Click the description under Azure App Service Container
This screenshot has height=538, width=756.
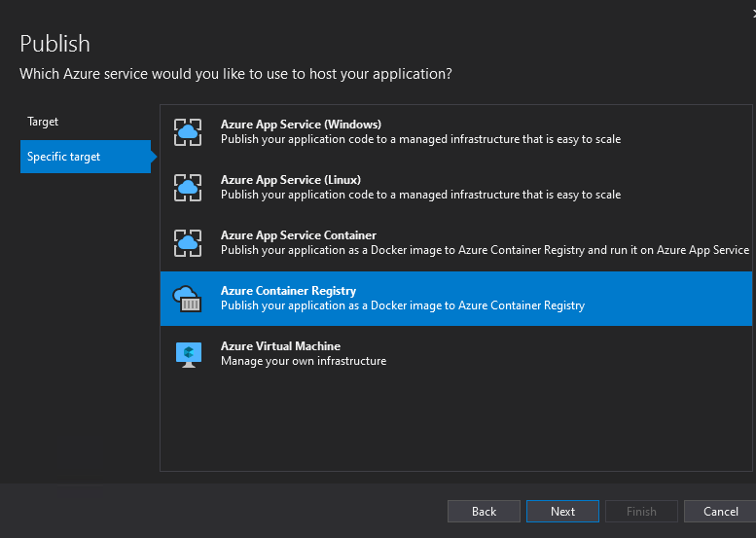click(x=485, y=250)
